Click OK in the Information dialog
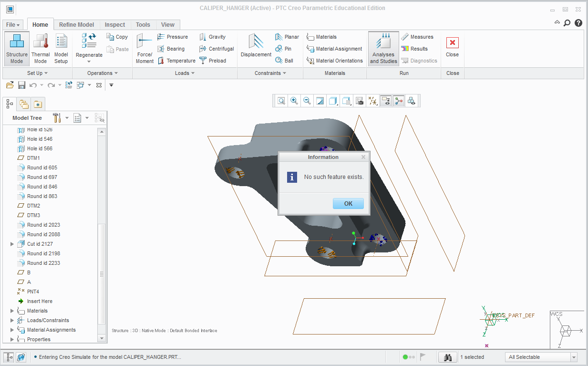This screenshot has height=366, width=588. pos(348,204)
